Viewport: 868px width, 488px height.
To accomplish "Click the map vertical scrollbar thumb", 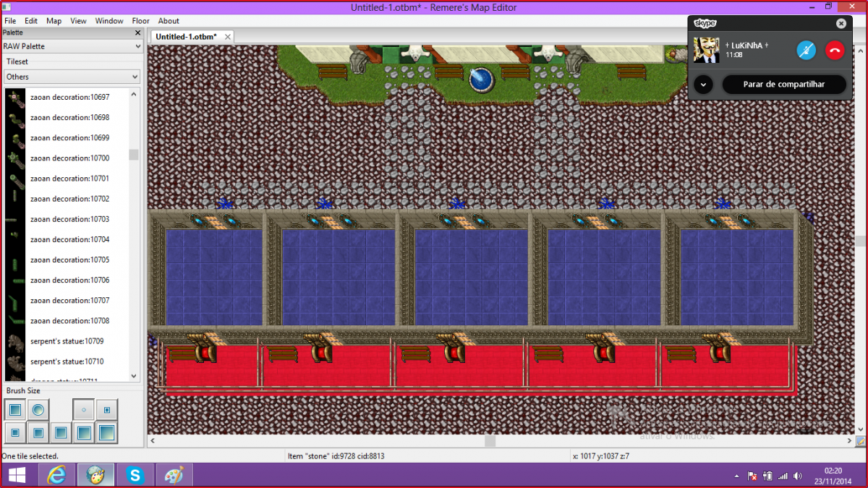I will [861, 241].
